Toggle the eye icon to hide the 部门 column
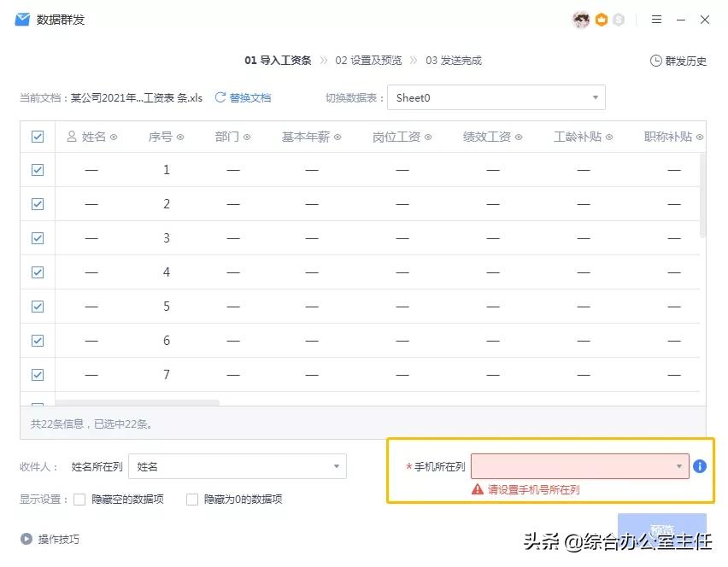This screenshot has height=567, width=728. pos(248,136)
